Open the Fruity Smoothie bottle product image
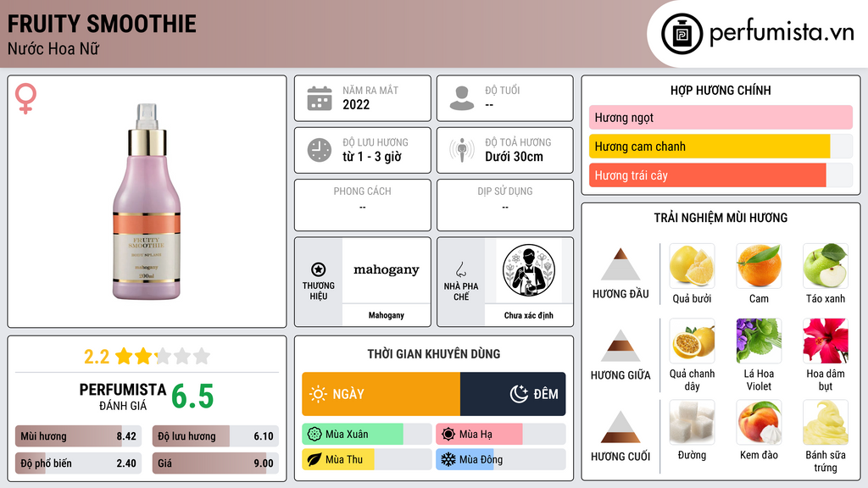This screenshot has height=488, width=868. coord(147,202)
